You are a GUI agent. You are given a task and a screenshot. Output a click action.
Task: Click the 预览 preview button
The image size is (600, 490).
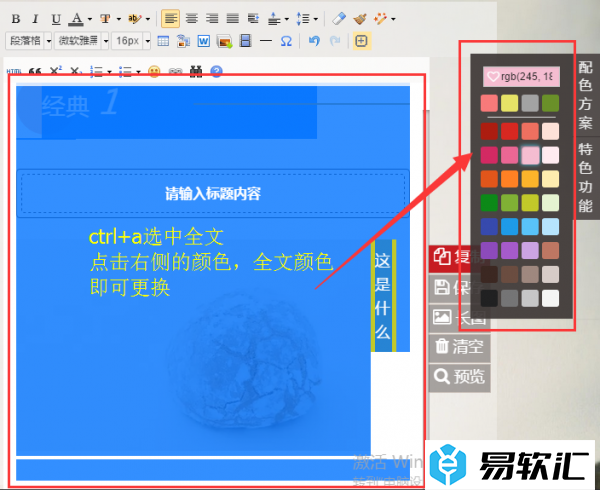(x=459, y=377)
